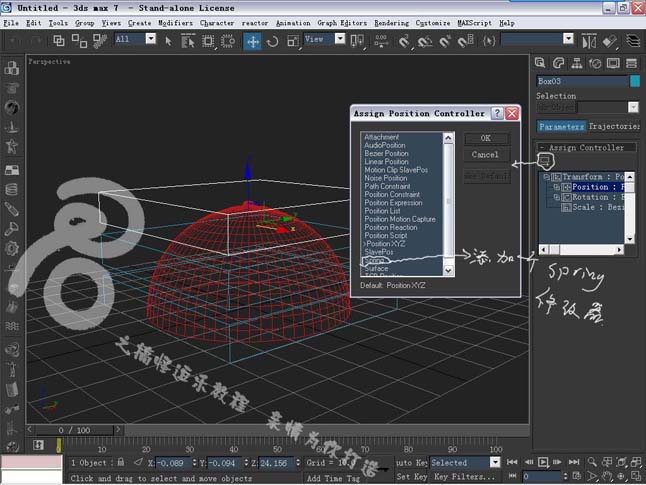
Task: Expand the Position track node
Action: [x=556, y=187]
